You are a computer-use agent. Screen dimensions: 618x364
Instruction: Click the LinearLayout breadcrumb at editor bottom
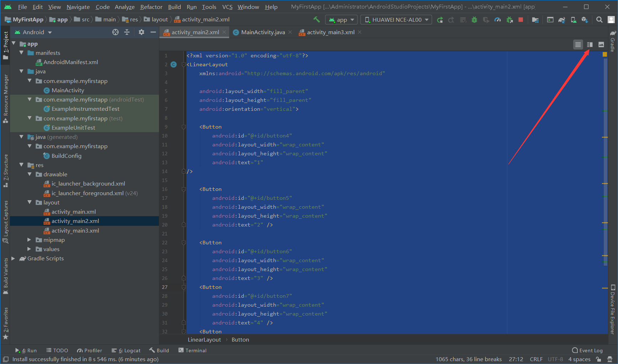pyautogui.click(x=204, y=339)
